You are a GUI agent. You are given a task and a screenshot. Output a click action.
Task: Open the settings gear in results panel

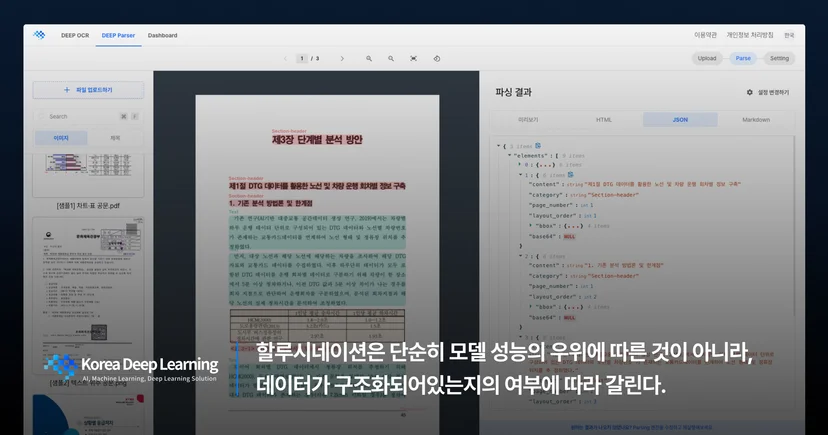click(x=749, y=92)
